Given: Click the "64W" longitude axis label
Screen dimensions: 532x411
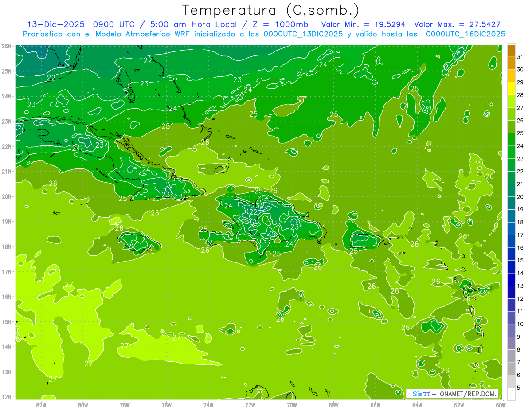Looking at the screenshot, I should 417,405.
